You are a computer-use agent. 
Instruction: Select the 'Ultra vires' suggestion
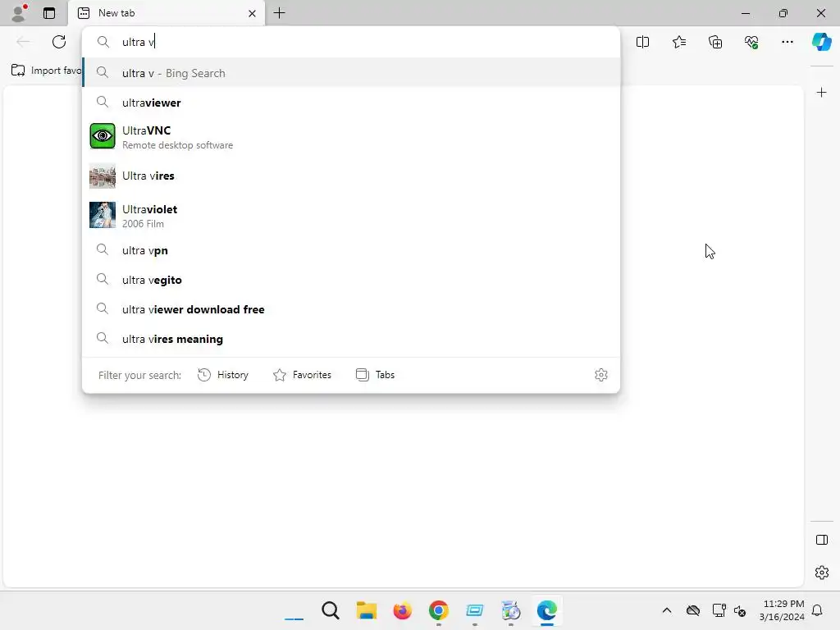pyautogui.click(x=351, y=176)
